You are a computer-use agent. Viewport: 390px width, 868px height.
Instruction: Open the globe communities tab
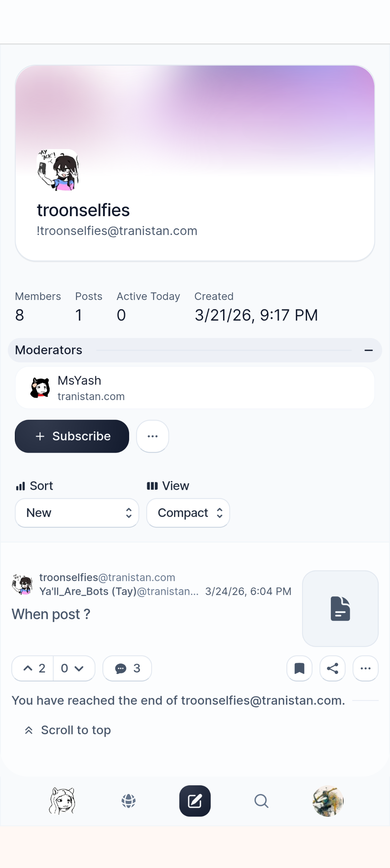(128, 801)
